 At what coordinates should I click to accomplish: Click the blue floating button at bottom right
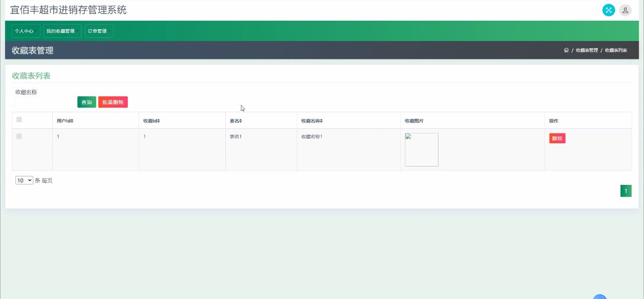tap(599, 297)
